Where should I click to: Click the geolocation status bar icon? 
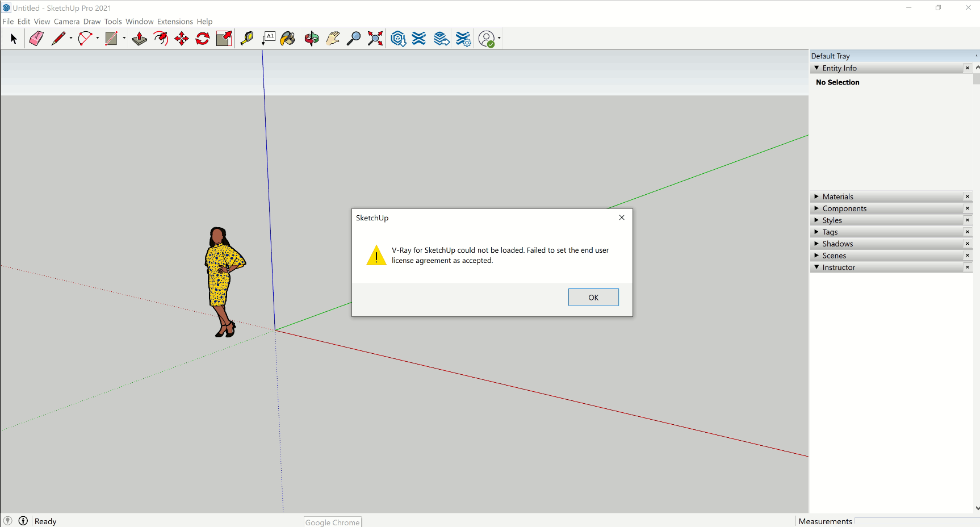pyautogui.click(x=8, y=521)
